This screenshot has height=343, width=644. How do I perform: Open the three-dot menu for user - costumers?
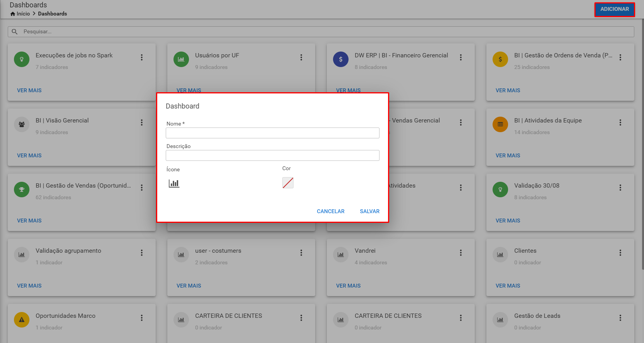[301, 253]
